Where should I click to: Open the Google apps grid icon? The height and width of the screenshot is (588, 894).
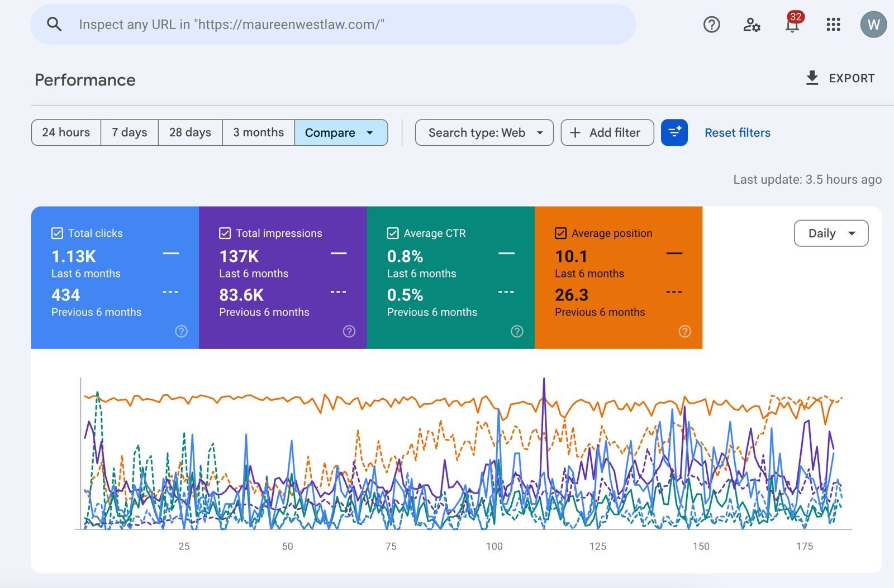point(833,25)
